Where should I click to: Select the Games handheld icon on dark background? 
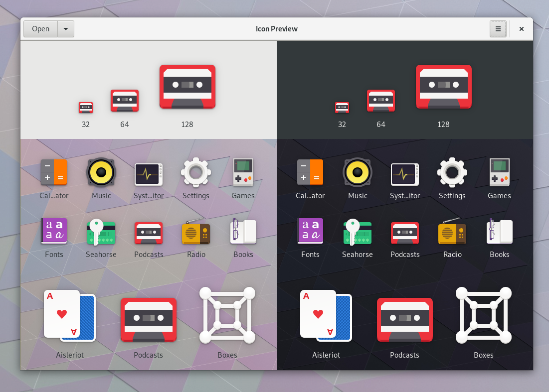point(499,173)
